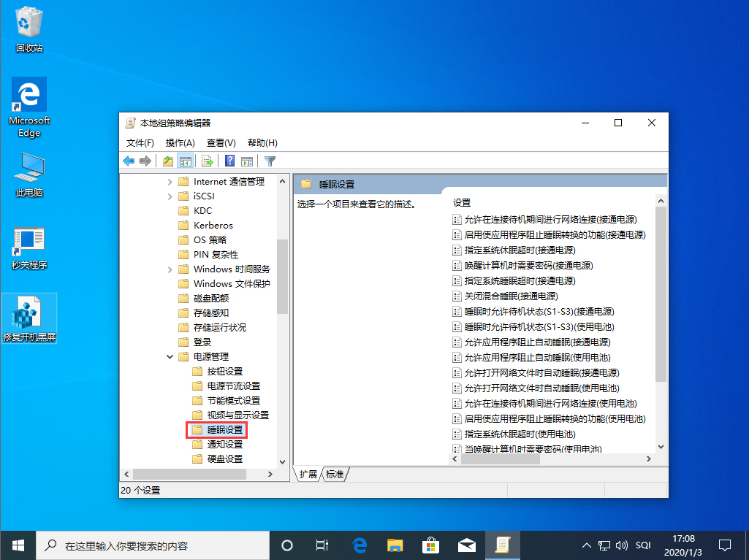Click the Export List toolbar icon
The height and width of the screenshot is (560, 749).
tap(206, 161)
